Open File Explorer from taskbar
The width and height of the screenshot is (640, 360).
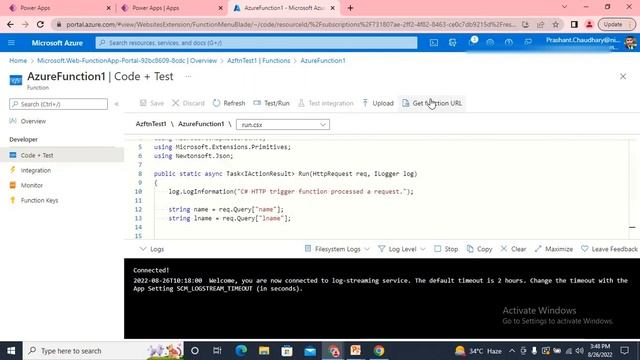(x=264, y=351)
